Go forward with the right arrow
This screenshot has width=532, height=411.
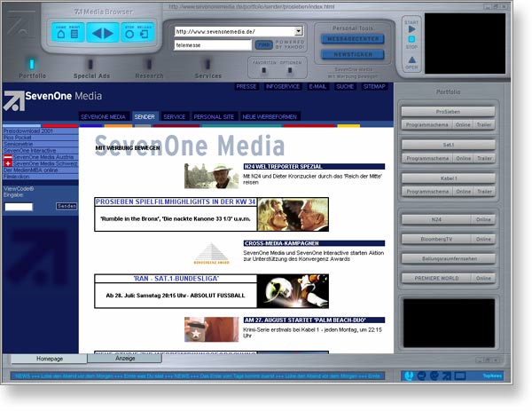(111, 33)
